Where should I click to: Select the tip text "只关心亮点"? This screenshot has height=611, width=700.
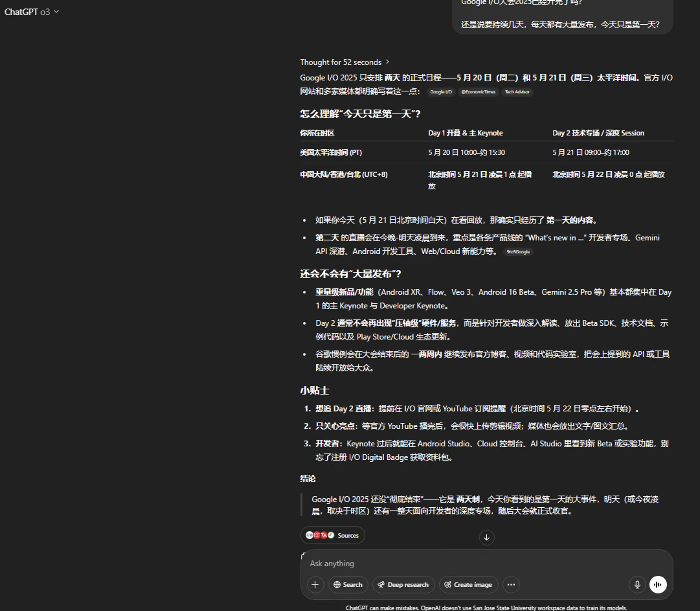pos(335,426)
